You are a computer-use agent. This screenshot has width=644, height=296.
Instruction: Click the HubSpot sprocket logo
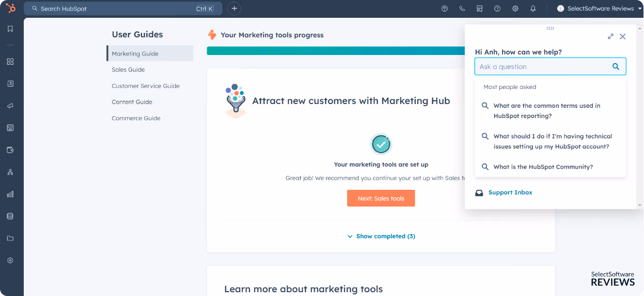11,8
